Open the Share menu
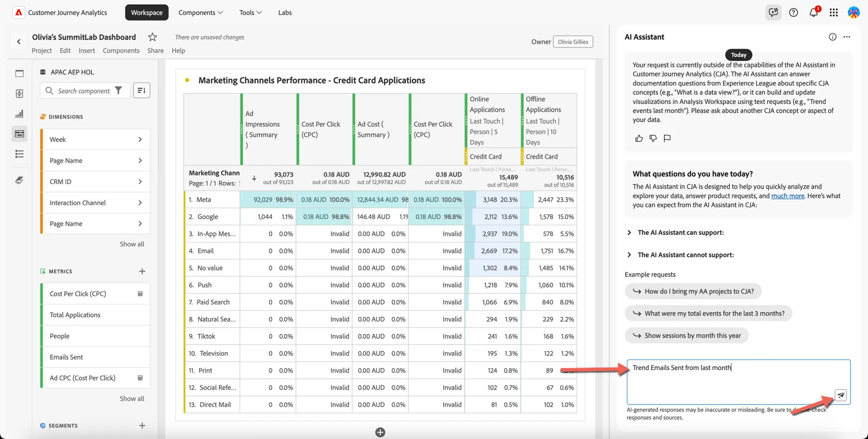 point(156,50)
